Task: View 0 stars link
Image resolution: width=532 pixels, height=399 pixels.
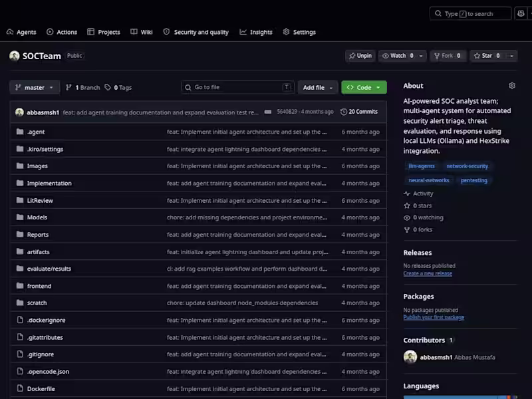Action: pyautogui.click(x=418, y=205)
